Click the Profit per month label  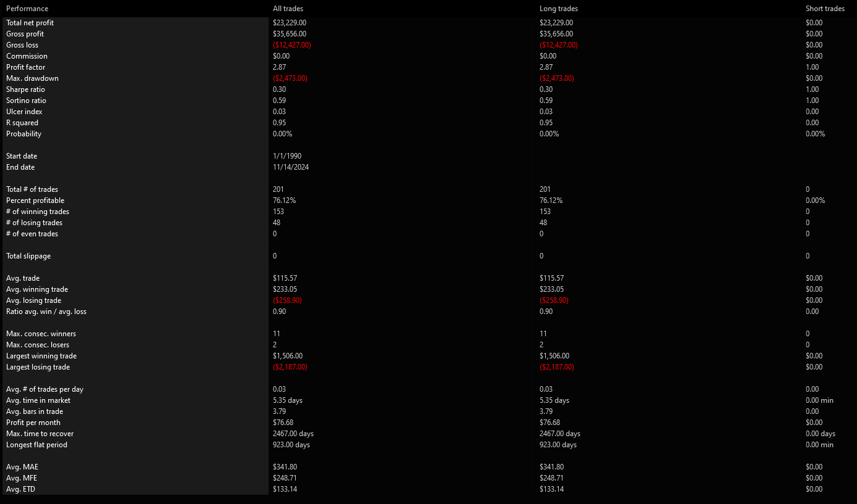click(x=33, y=423)
